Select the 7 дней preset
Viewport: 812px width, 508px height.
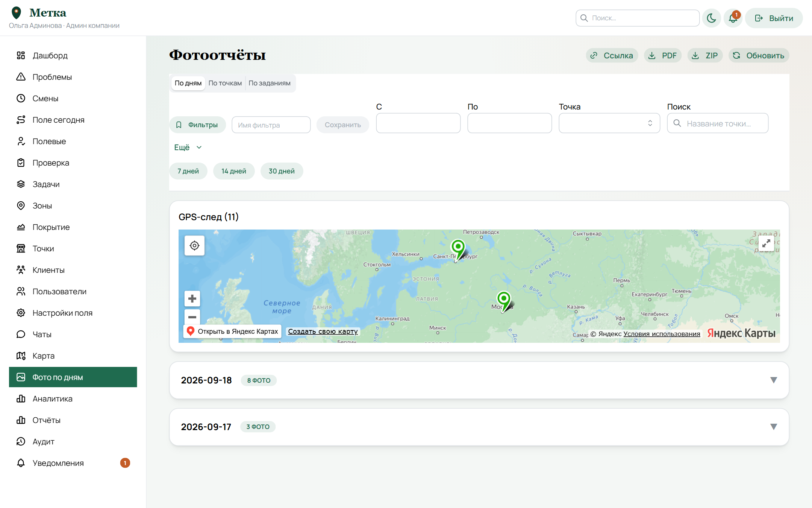tap(188, 171)
